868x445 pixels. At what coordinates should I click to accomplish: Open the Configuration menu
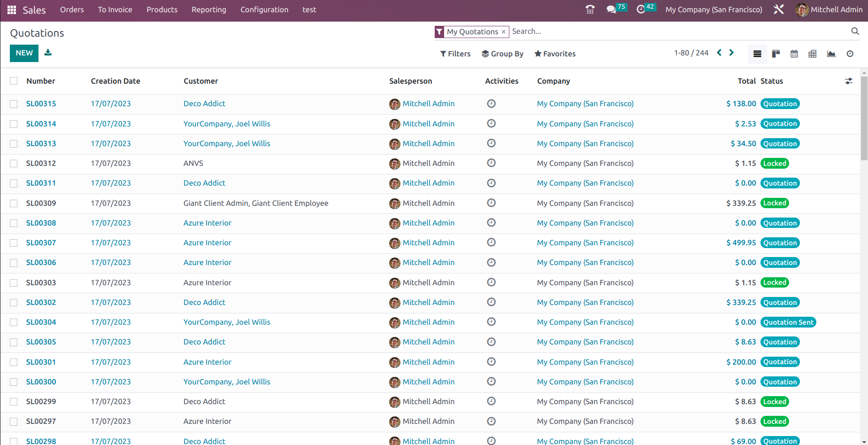click(x=264, y=9)
